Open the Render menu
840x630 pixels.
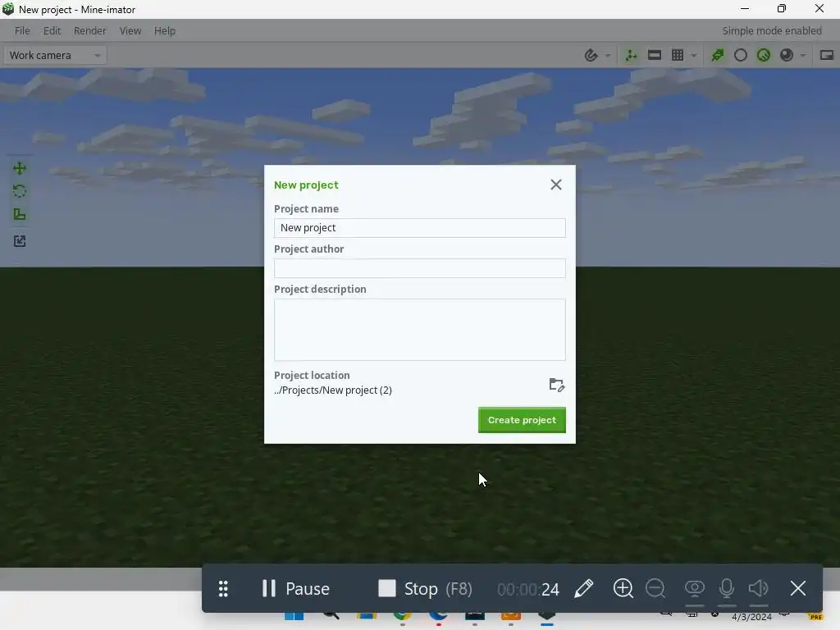pos(89,31)
